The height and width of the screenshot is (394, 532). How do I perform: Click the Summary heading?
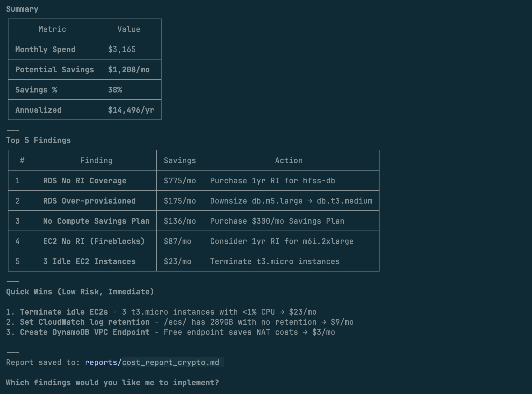pos(22,9)
